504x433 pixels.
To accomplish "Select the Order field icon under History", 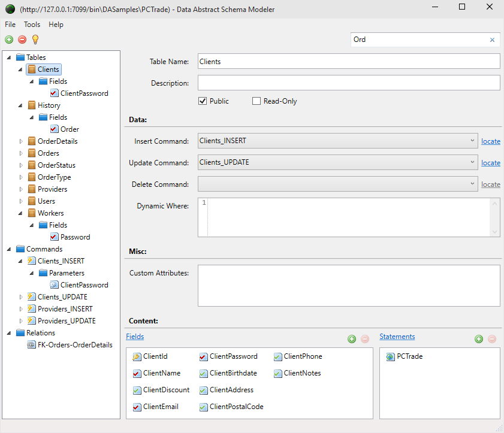I will 55,129.
